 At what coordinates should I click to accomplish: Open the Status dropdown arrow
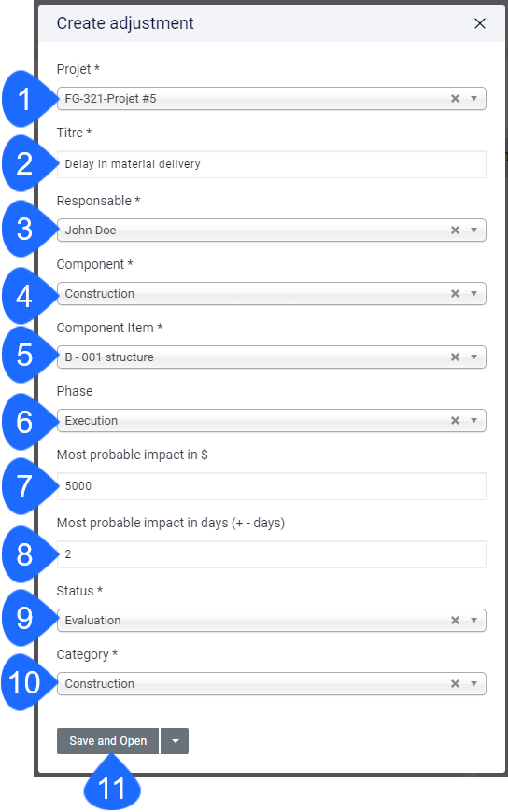tap(473, 620)
